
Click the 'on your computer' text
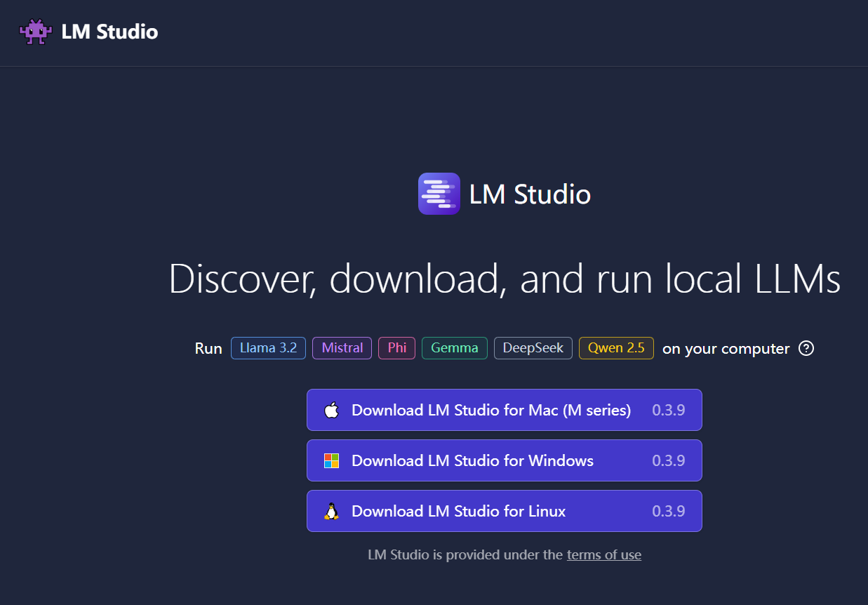click(726, 349)
